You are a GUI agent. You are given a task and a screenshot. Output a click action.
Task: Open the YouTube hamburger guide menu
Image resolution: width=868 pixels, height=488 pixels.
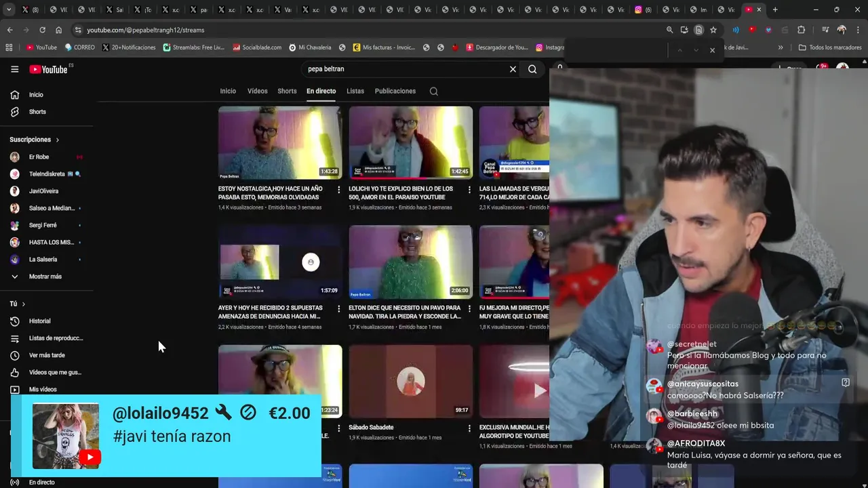pyautogui.click(x=14, y=69)
